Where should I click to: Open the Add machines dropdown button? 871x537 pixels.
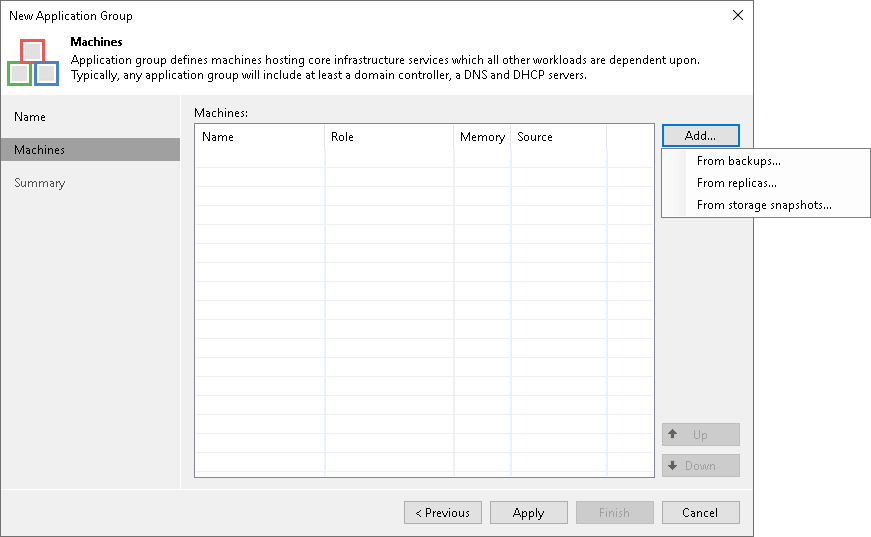pyautogui.click(x=700, y=135)
